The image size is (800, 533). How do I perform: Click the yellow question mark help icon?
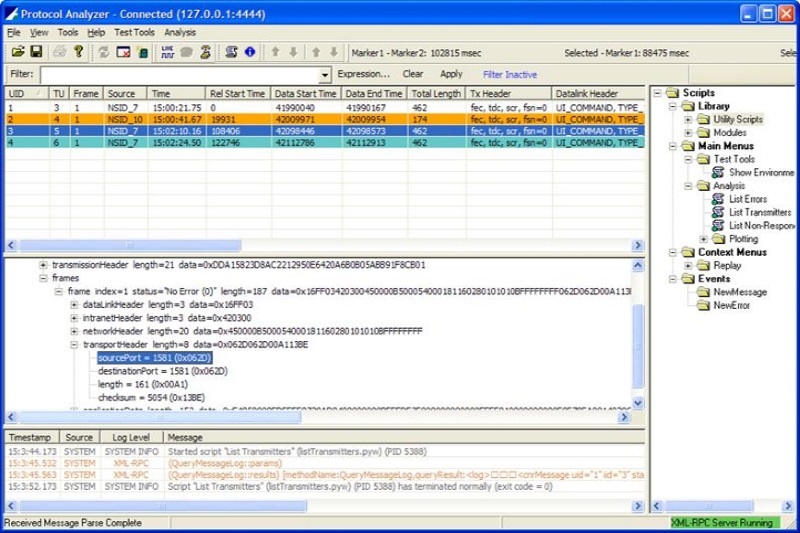(78, 52)
